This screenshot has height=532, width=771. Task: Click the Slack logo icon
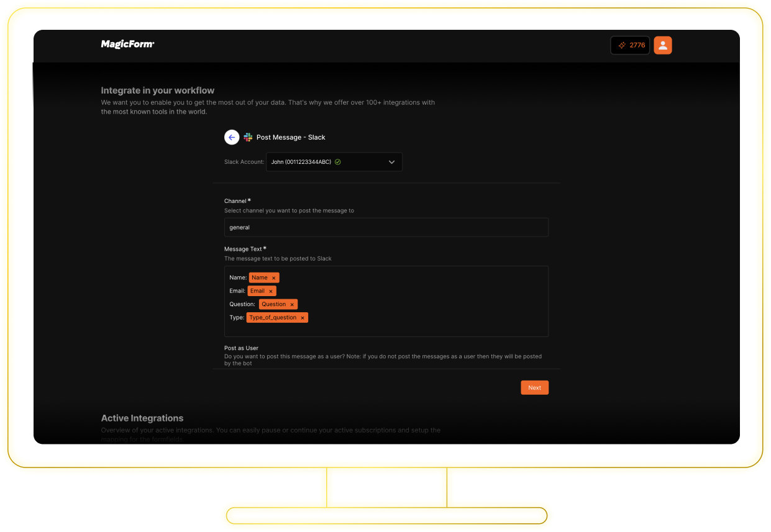click(248, 137)
